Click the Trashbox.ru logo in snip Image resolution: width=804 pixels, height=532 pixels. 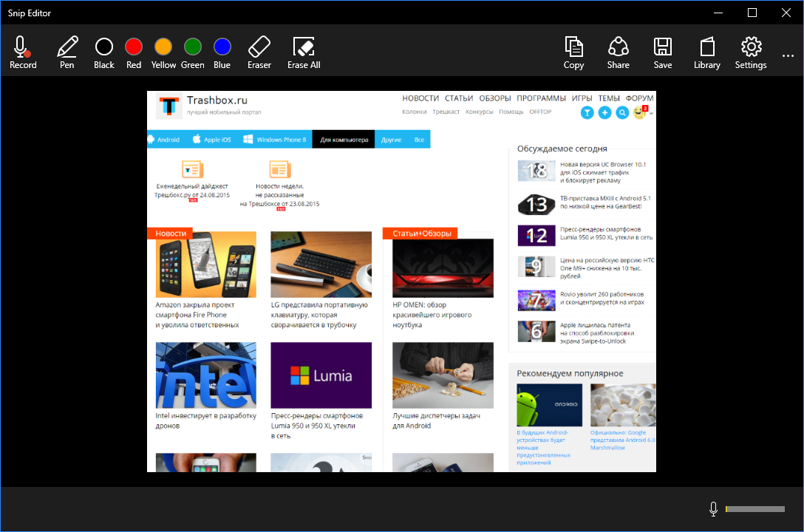click(x=168, y=106)
